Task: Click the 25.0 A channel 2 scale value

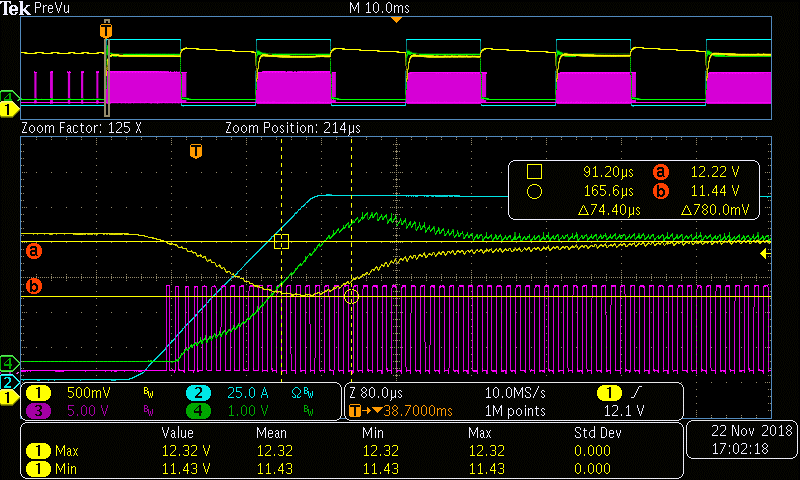Action: (247, 393)
